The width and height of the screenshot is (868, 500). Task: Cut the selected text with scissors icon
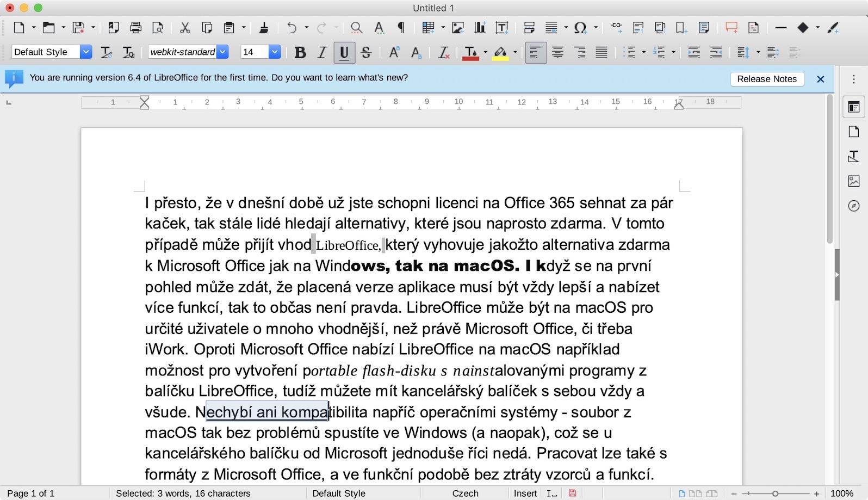(185, 28)
